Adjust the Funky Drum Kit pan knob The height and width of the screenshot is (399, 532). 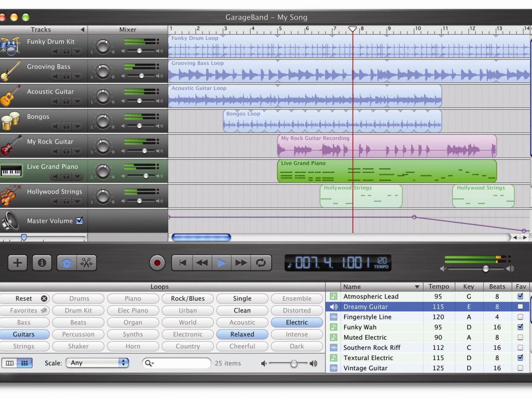click(x=103, y=46)
